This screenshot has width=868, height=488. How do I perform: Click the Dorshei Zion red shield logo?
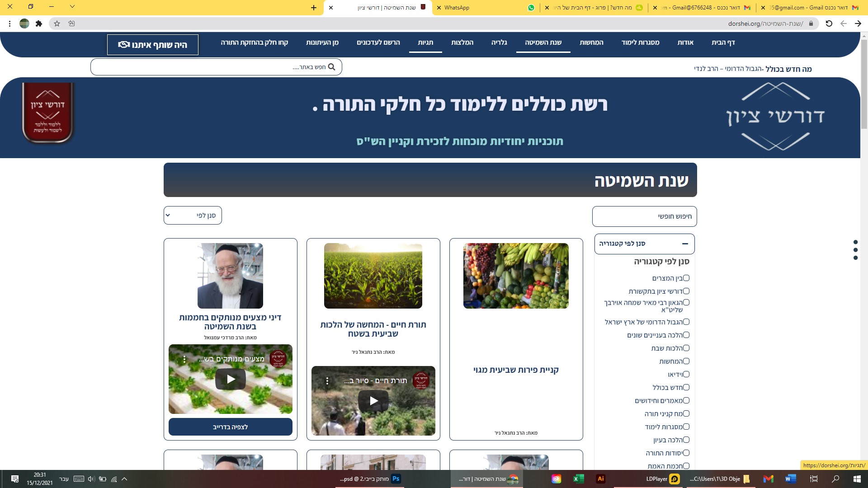click(x=48, y=113)
